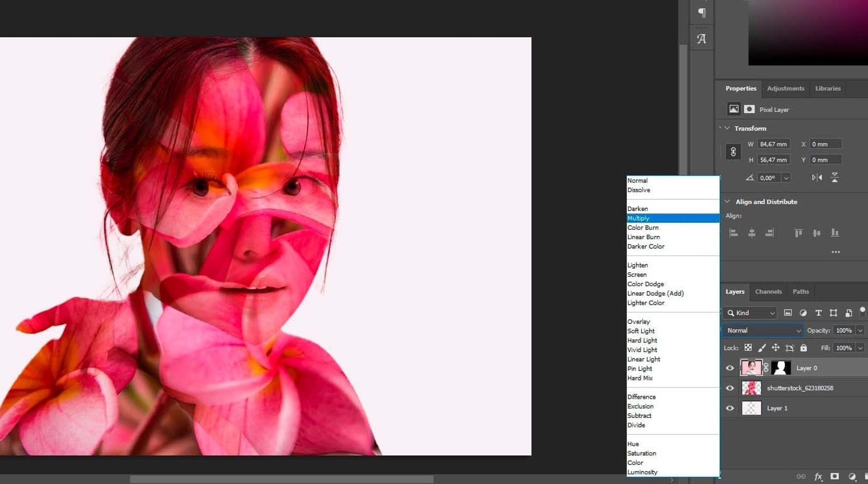868x484 pixels.
Task: Lock layer position with the move lock icon
Action: tap(776, 348)
